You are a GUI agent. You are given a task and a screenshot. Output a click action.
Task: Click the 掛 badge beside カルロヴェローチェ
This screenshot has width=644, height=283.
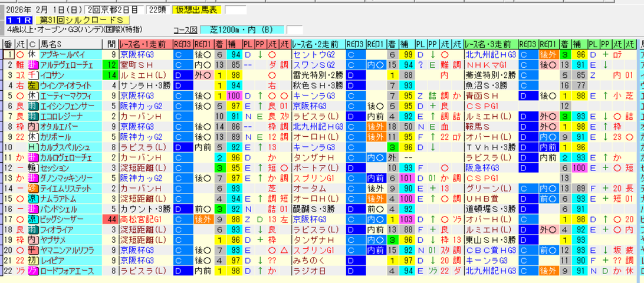pos(32,157)
